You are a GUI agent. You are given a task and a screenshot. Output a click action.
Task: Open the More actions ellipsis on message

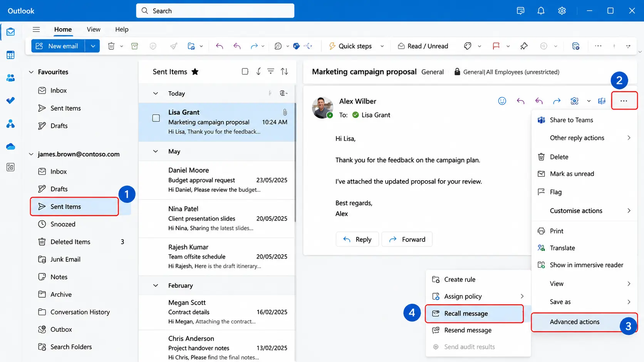tap(624, 101)
